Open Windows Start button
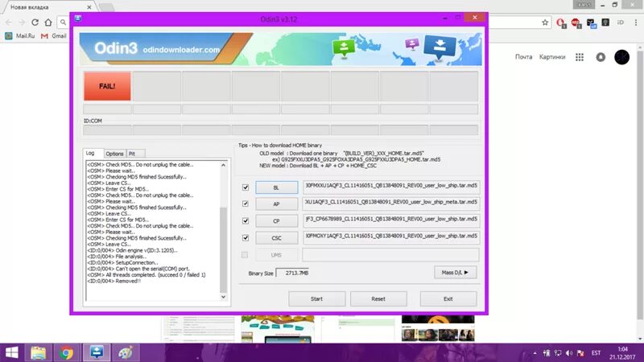Image resolution: width=644 pixels, height=362 pixels. pyautogui.click(x=11, y=352)
